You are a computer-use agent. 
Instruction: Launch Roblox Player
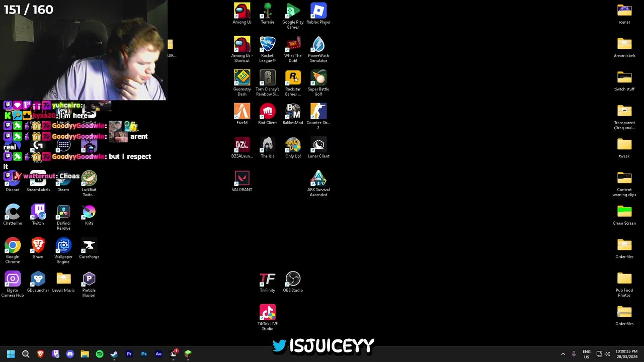point(318,14)
